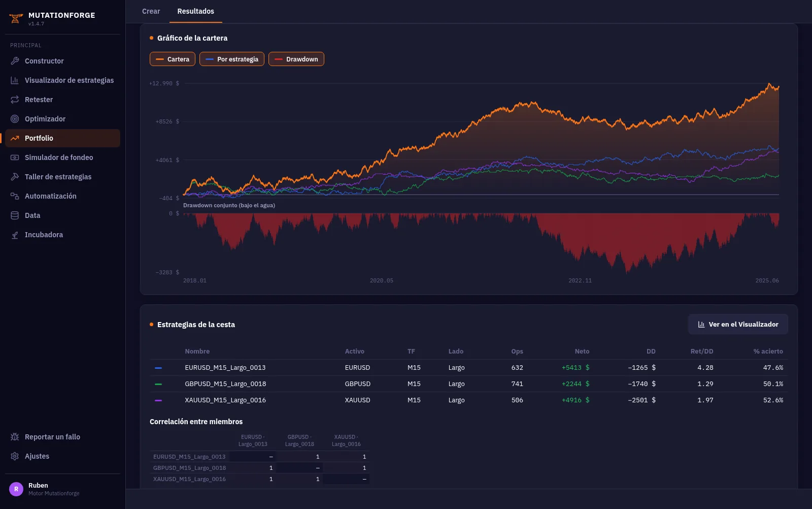Click the Taller de estrategias hammer icon
This screenshot has width=812, height=509.
click(15, 177)
